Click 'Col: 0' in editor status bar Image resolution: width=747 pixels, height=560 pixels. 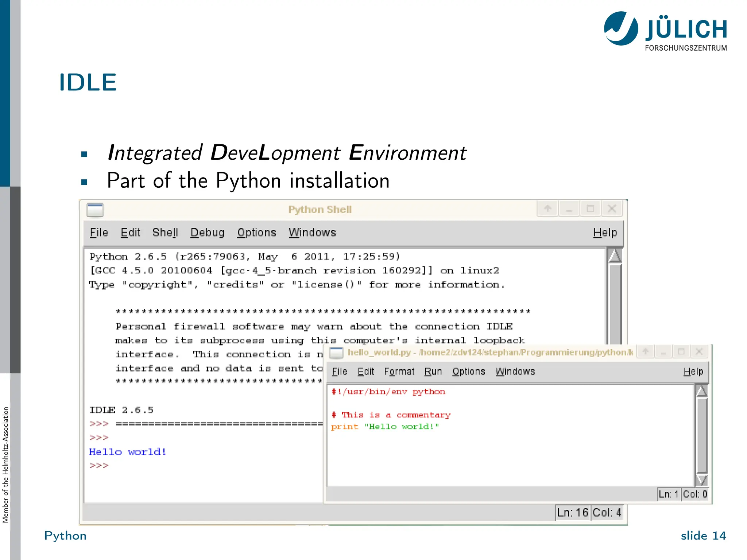(695, 494)
